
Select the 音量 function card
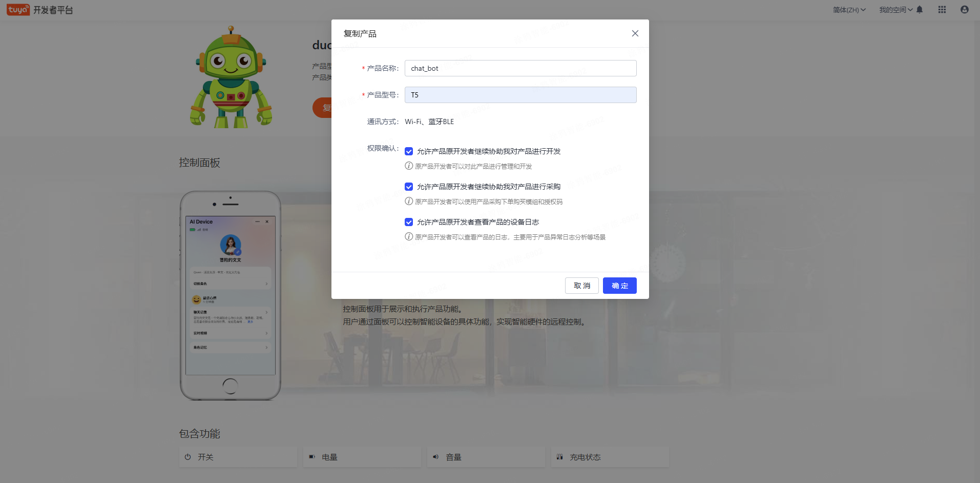[x=486, y=457]
